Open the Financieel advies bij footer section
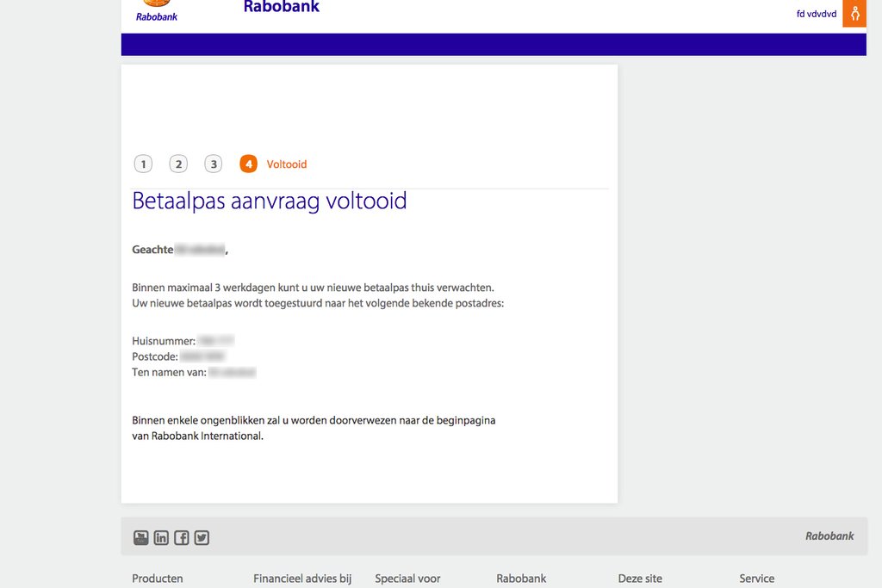 (x=302, y=579)
